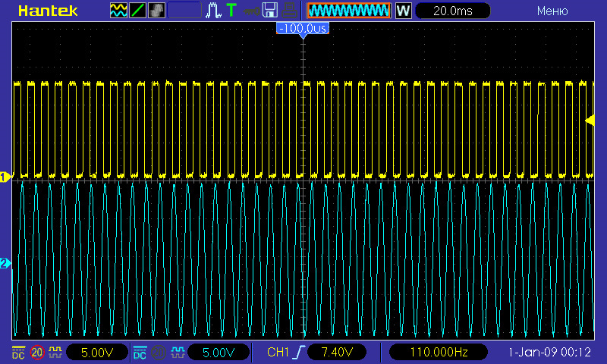
Task: Click the gray persistence waveform icon
Action: tap(156, 11)
